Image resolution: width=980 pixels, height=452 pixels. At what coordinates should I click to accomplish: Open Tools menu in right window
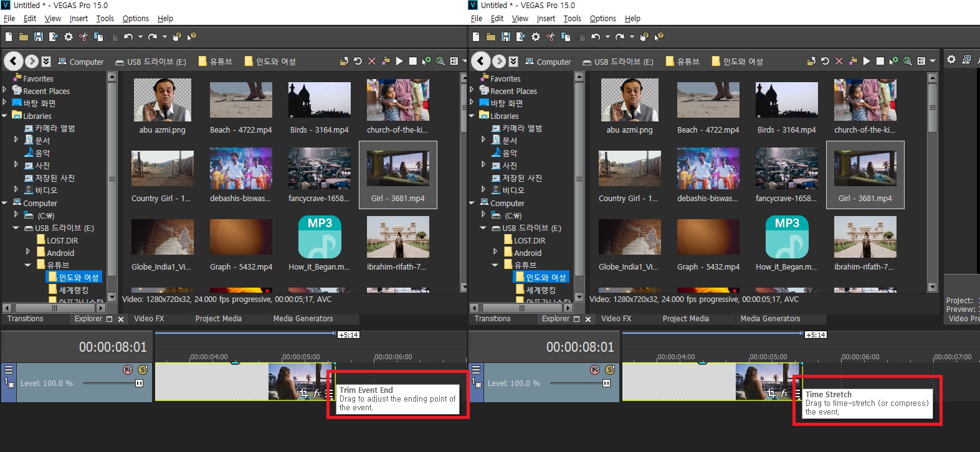coord(572,19)
